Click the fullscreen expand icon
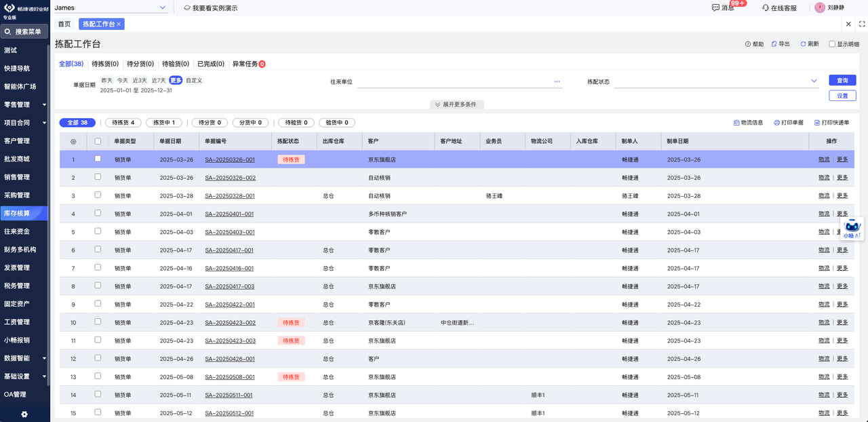The height and width of the screenshot is (422, 868). coord(862,24)
